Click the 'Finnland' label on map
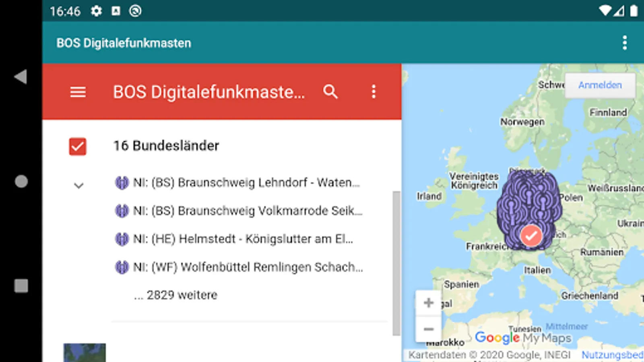 pyautogui.click(x=608, y=112)
